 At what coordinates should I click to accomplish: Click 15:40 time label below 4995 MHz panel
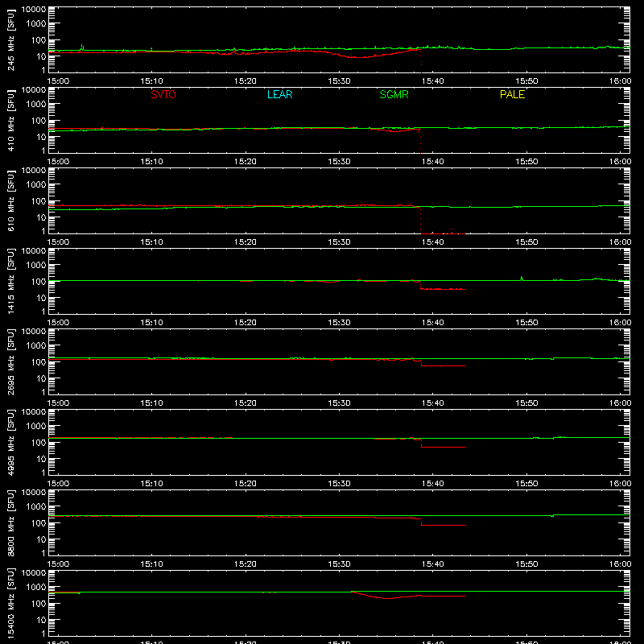(x=432, y=484)
